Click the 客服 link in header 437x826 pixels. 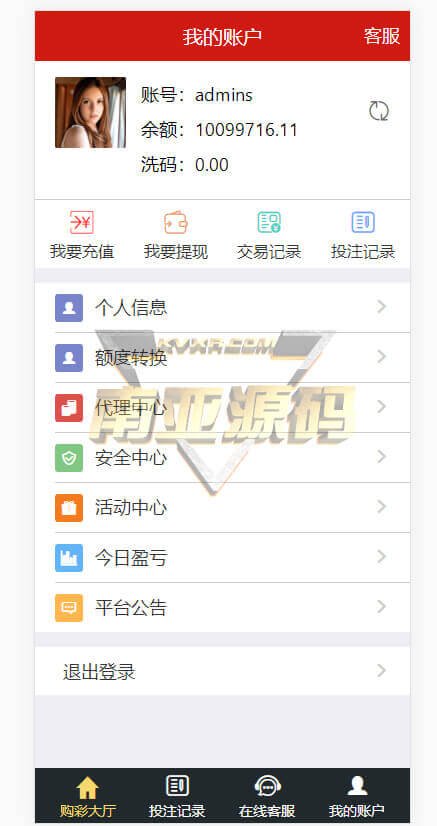click(382, 36)
